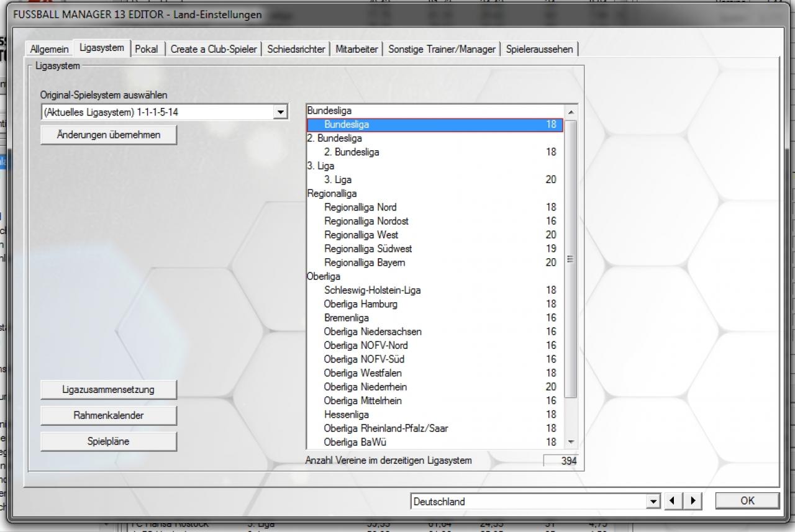The width and height of the screenshot is (795, 532).
Task: Select the Regionalliga group header
Action: 435,194
